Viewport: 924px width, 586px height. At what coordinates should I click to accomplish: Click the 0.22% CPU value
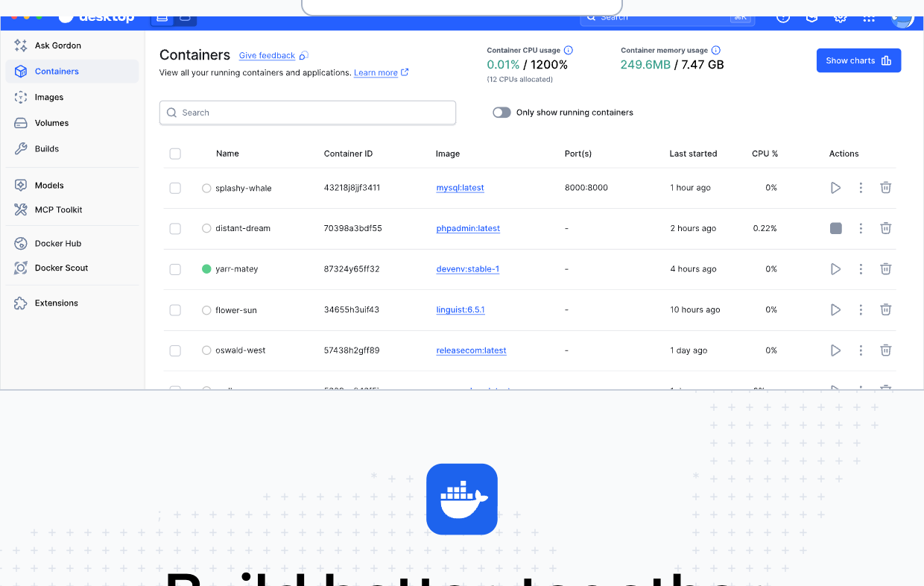765,228
